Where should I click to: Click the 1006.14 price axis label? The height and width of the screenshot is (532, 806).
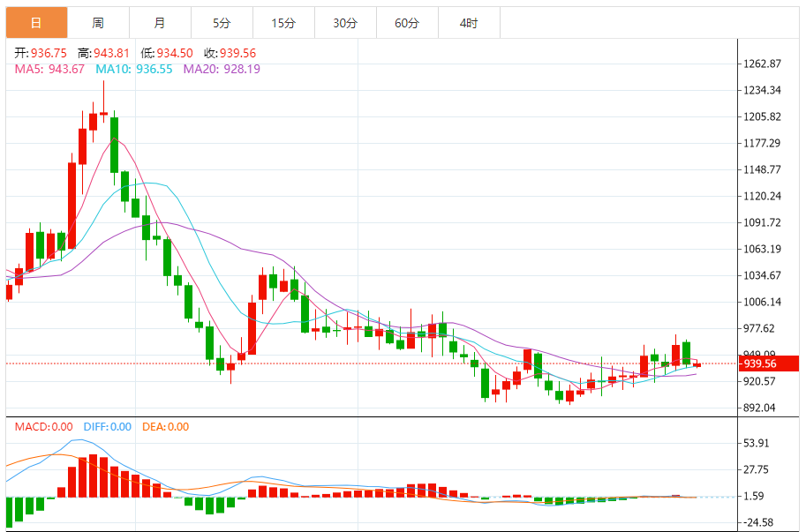(x=763, y=302)
